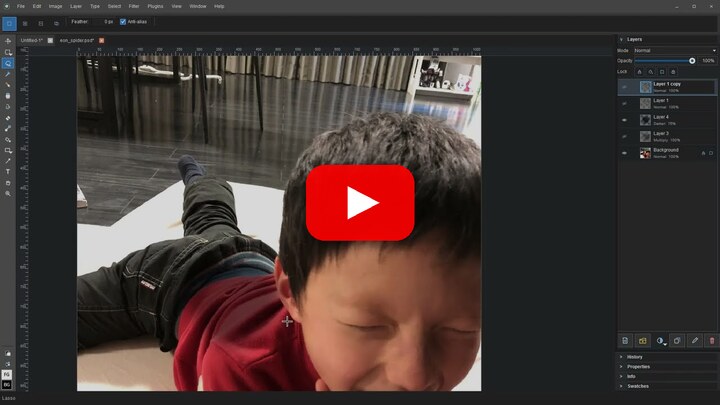This screenshot has width=720, height=405.
Task: Select the Rectangle shape tool
Action: click(x=8, y=151)
